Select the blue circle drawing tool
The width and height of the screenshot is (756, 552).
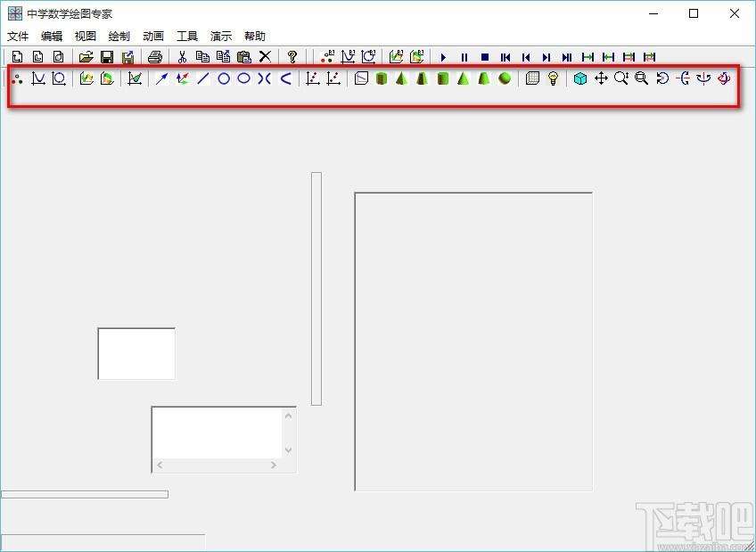point(224,78)
